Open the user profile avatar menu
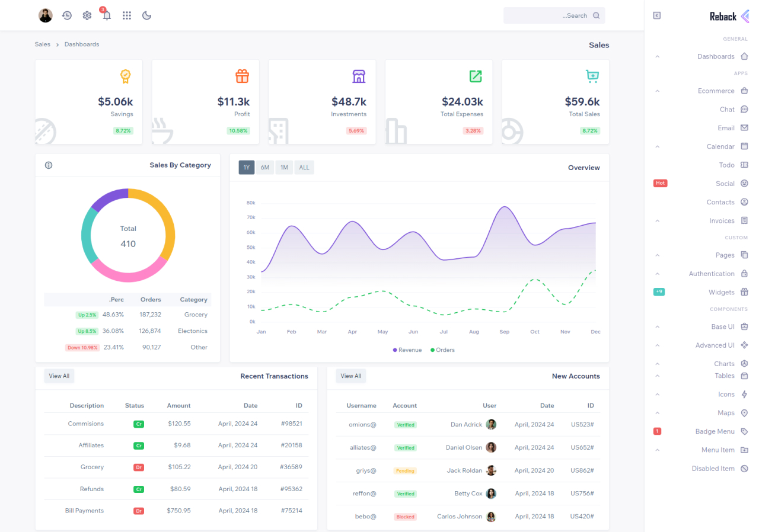 click(x=46, y=15)
